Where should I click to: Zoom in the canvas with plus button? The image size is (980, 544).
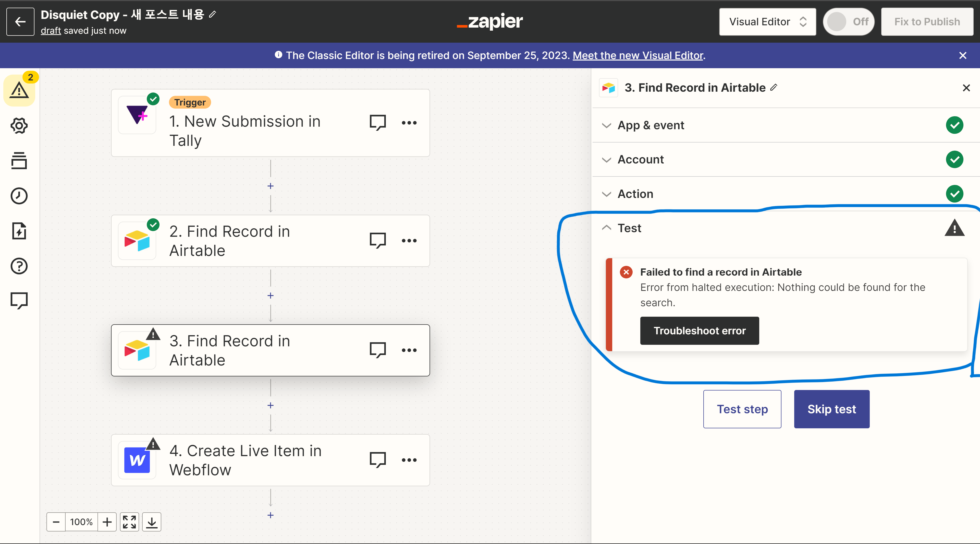click(107, 522)
